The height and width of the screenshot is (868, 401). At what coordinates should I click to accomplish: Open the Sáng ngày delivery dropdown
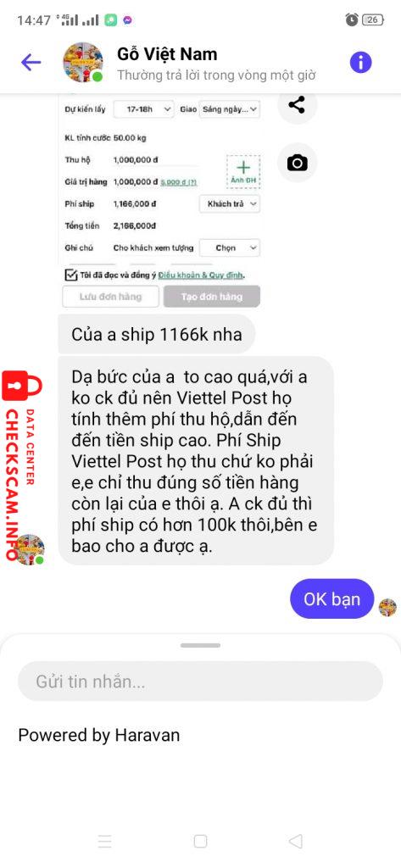229,109
